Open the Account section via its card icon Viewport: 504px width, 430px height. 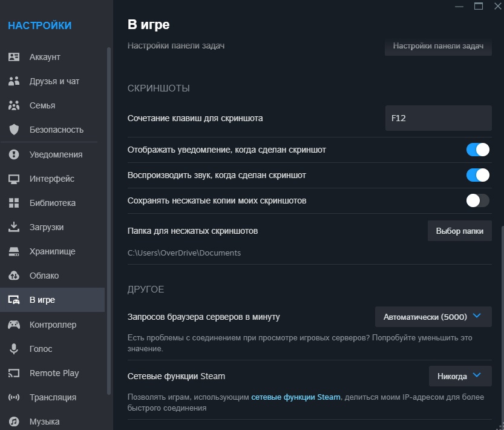coord(14,57)
